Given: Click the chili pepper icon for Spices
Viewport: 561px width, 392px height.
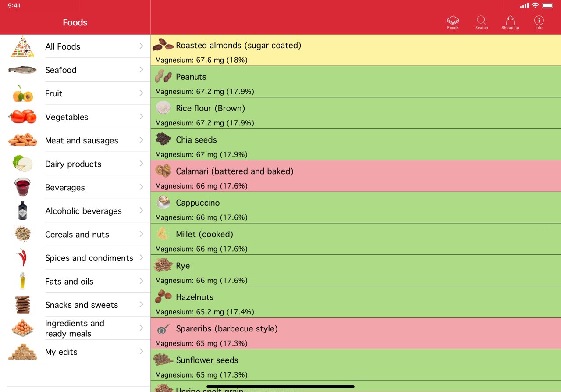Looking at the screenshot, I should point(22,258).
